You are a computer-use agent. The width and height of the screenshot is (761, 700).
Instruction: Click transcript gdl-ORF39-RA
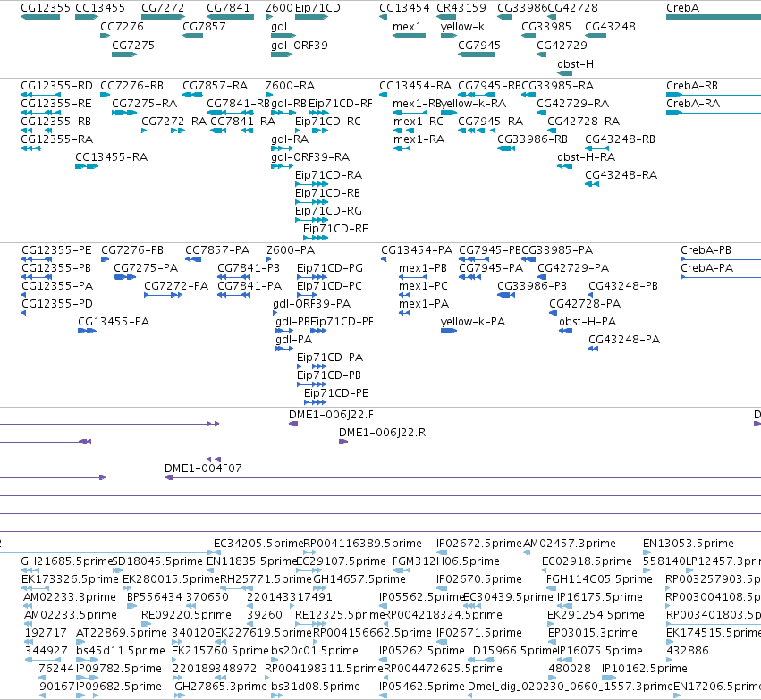[x=310, y=157]
